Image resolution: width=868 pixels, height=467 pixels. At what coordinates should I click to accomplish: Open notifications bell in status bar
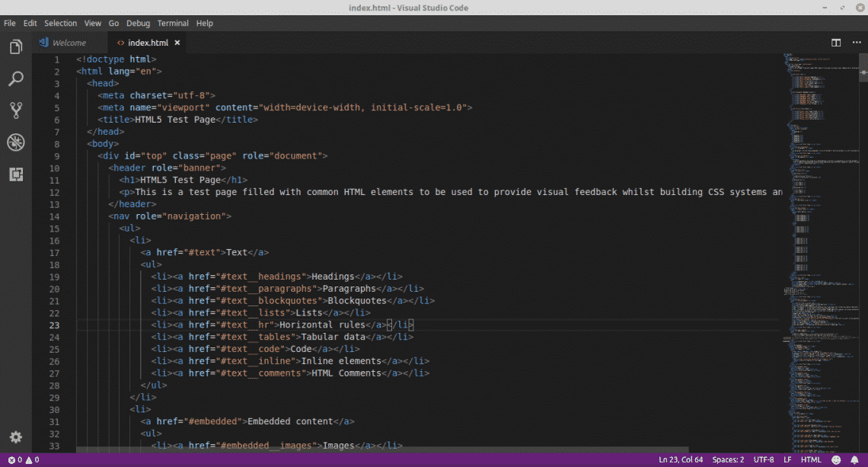coord(855,460)
